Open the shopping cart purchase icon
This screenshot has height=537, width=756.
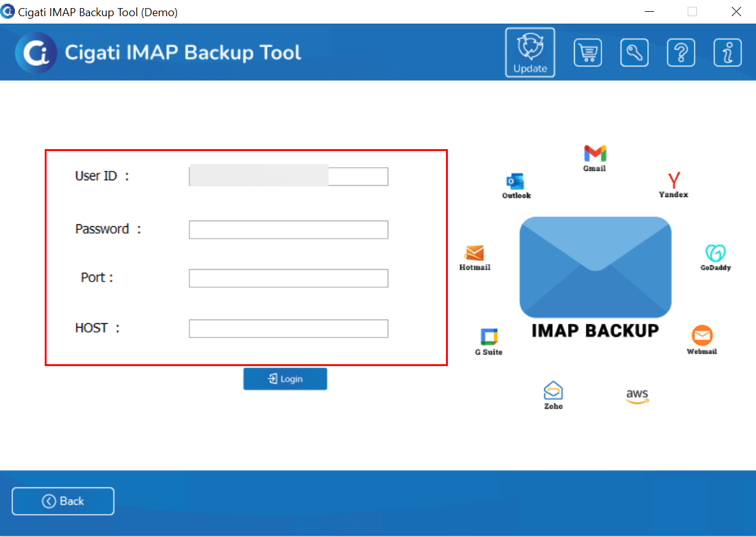pyautogui.click(x=588, y=53)
